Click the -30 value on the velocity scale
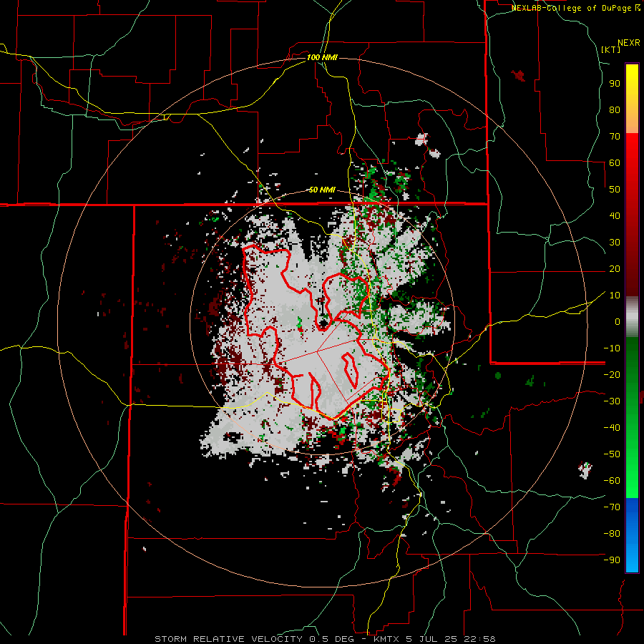 pos(612,401)
